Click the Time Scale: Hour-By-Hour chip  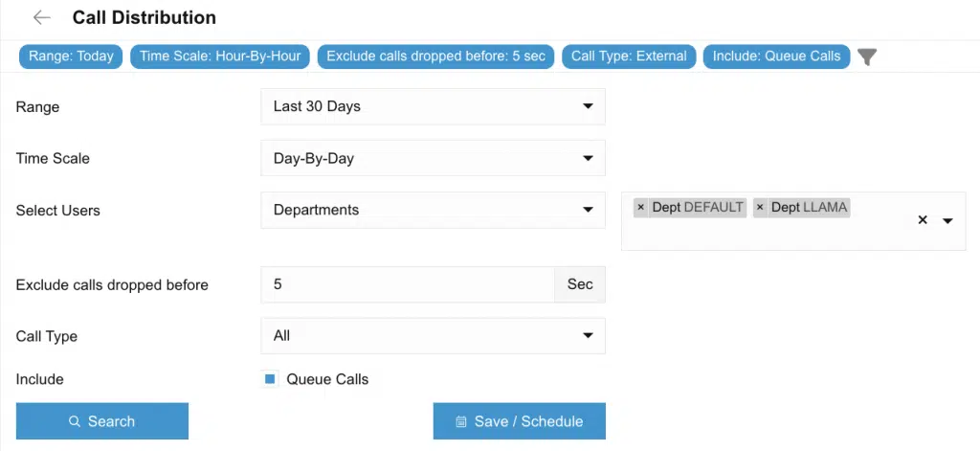pos(220,56)
